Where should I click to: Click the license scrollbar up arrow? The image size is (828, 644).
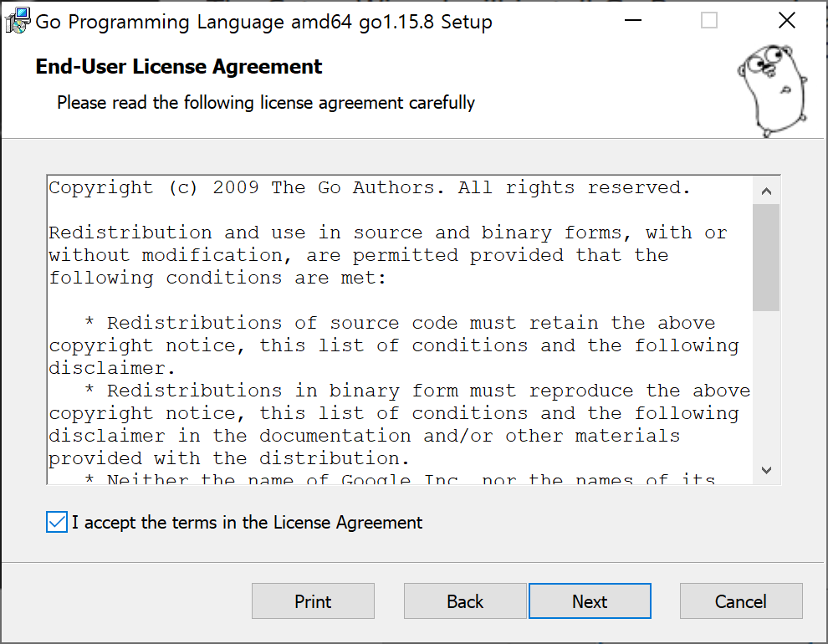[x=767, y=191]
